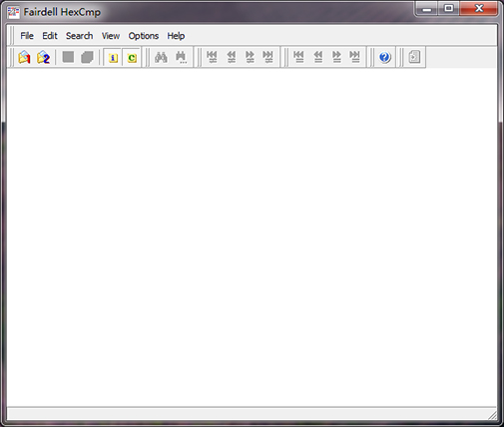Go to next match (equal-sign forward arrows)

tap(336, 57)
